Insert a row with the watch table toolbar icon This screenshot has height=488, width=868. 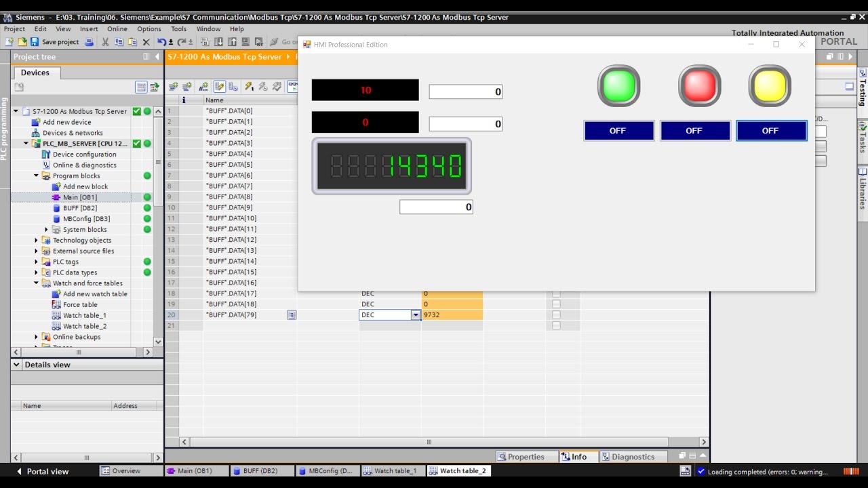pyautogui.click(x=173, y=87)
